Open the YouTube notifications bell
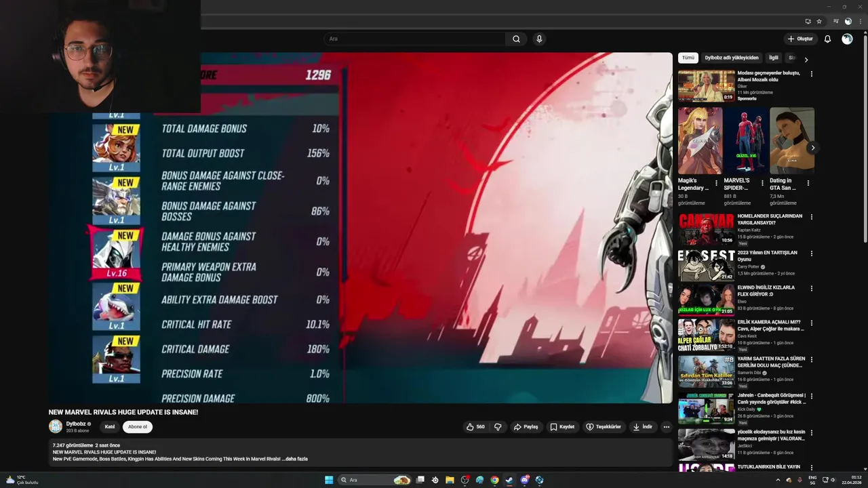This screenshot has height=488, width=868. [827, 39]
